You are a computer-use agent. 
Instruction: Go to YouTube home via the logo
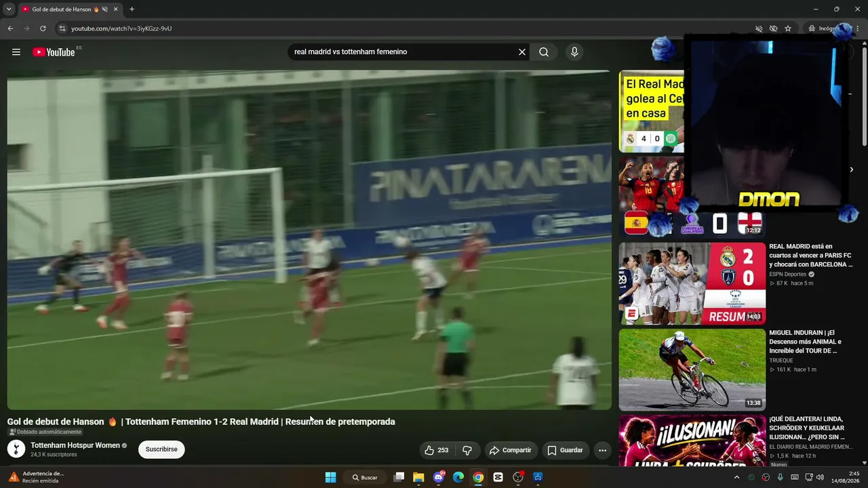(54, 52)
